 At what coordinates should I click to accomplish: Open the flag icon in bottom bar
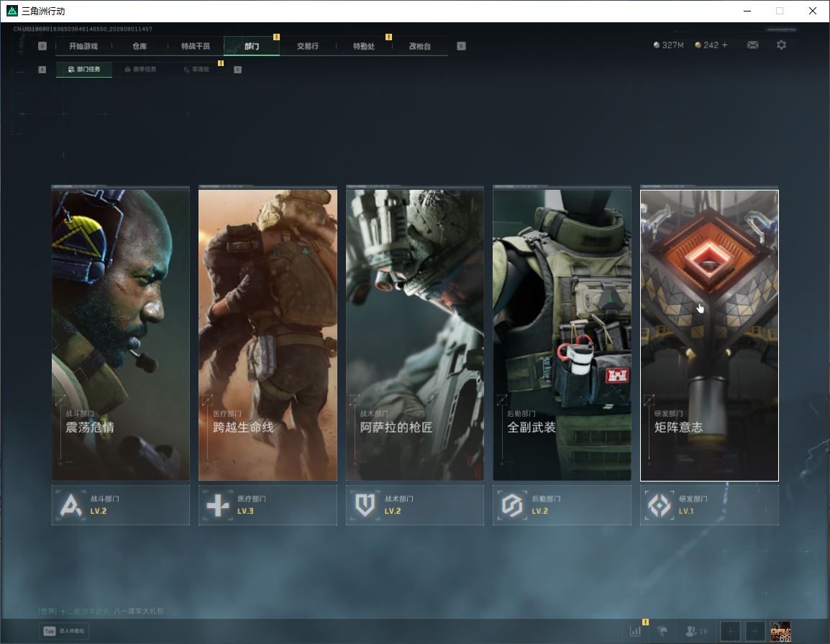[x=662, y=631]
